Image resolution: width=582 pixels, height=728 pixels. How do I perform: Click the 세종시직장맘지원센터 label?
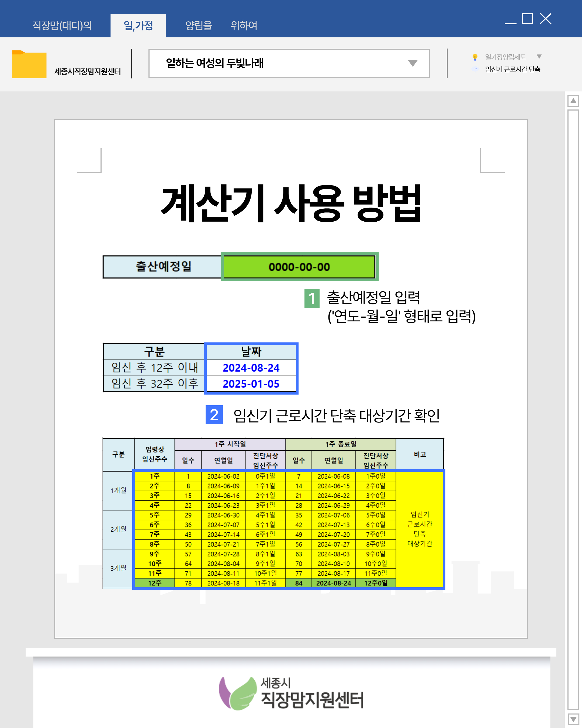pos(87,71)
